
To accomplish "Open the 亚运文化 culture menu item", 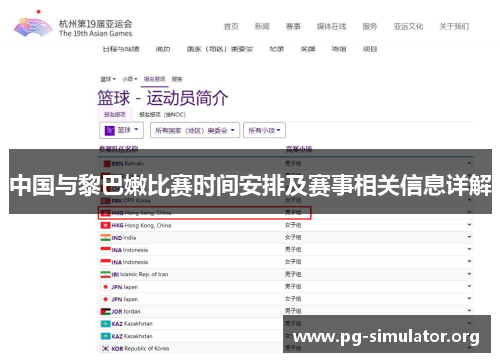I will pyautogui.click(x=408, y=26).
